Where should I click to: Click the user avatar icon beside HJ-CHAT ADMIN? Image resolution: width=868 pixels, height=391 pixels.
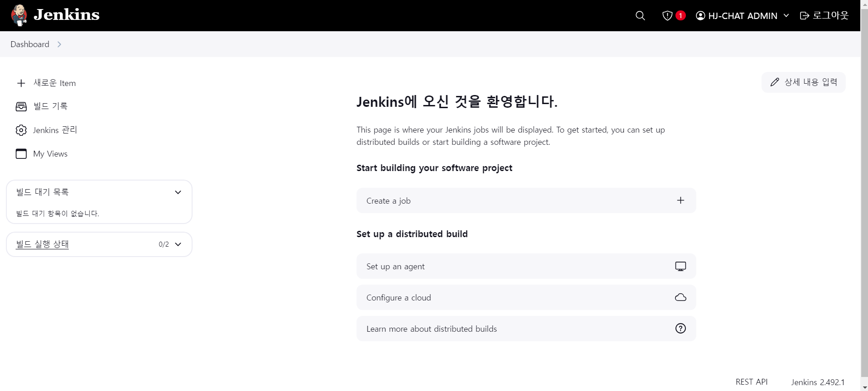(700, 16)
